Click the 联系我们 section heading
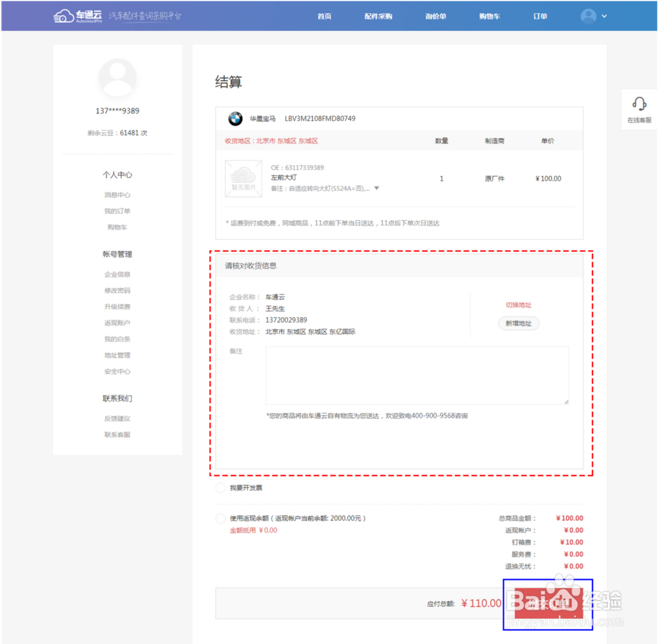659x644 pixels. click(x=117, y=399)
